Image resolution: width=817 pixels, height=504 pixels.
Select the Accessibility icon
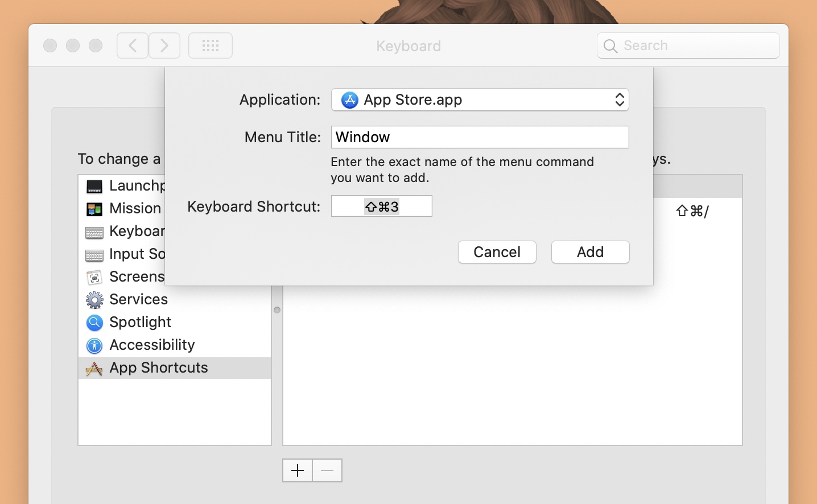tap(94, 345)
